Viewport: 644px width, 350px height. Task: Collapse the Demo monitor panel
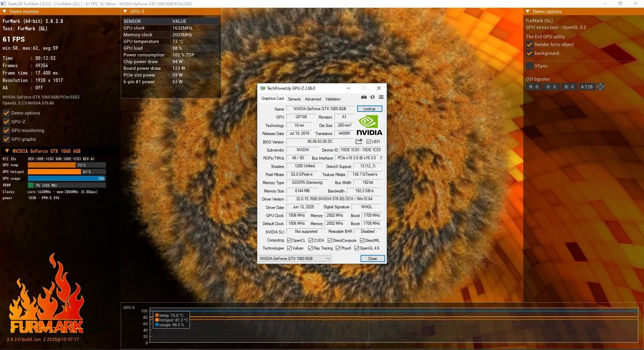click(x=4, y=11)
